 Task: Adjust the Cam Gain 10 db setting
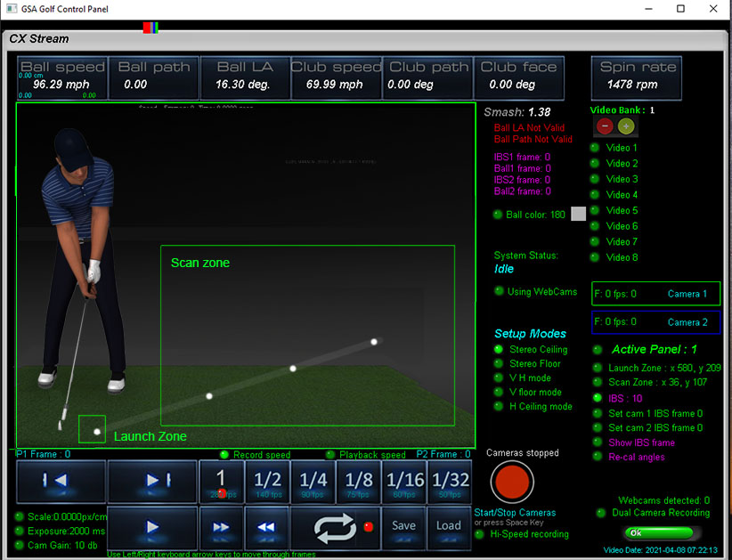[56, 545]
